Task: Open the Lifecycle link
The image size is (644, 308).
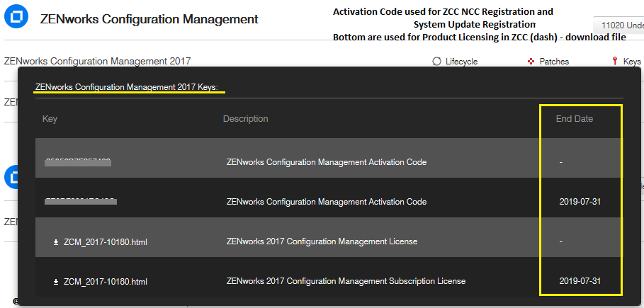Action: (x=461, y=62)
